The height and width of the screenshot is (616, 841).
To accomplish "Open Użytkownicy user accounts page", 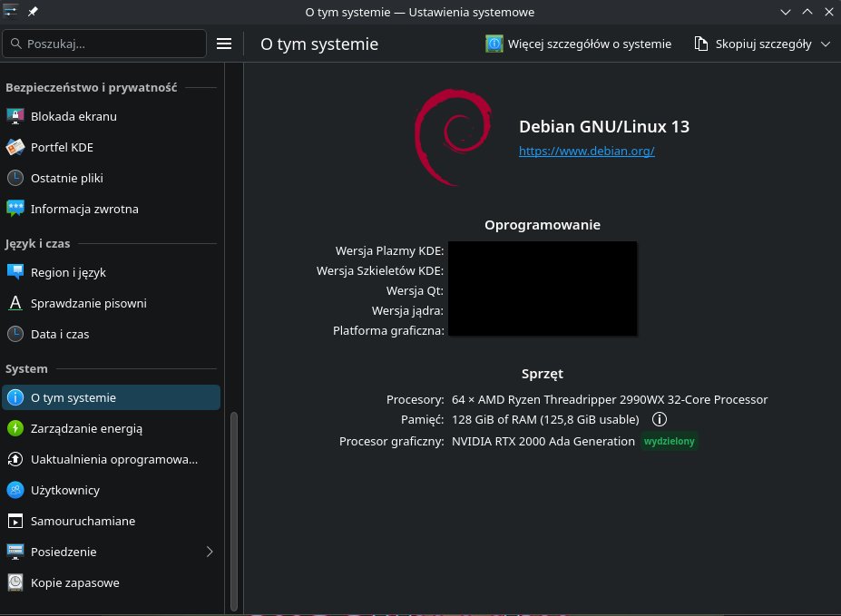I will 111,490.
